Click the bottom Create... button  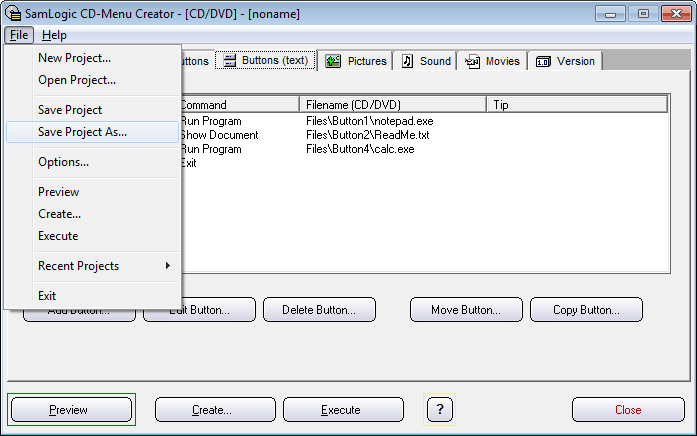[215, 409]
